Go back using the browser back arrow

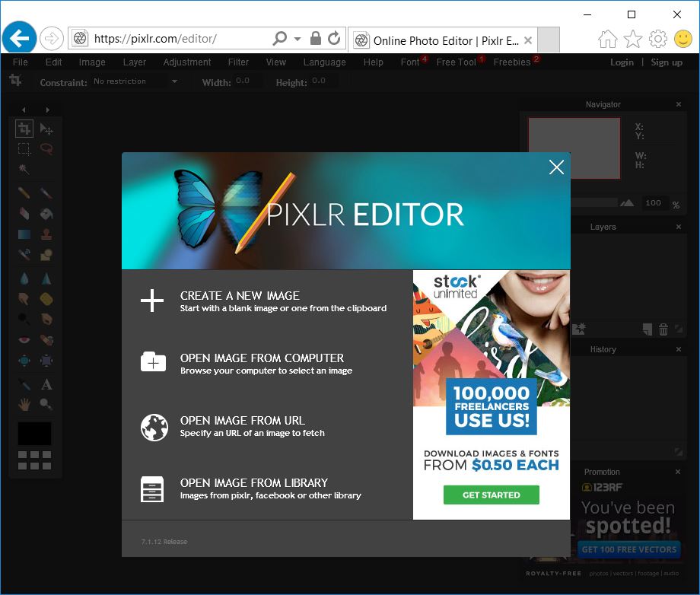(19, 38)
